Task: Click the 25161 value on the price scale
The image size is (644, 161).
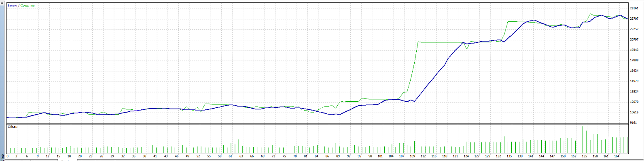Action: point(634,8)
